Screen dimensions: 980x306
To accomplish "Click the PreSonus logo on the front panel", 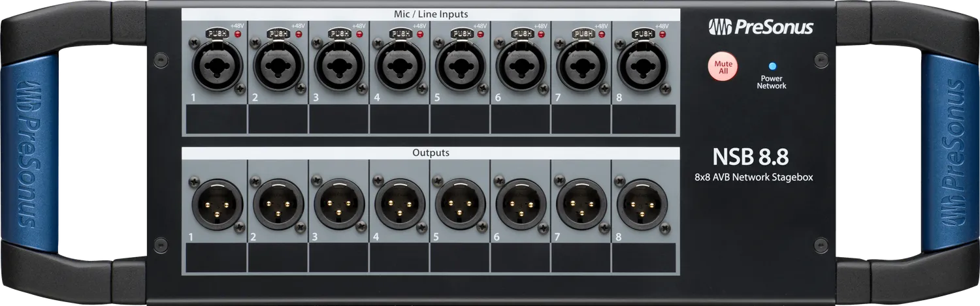I will 760,27.
